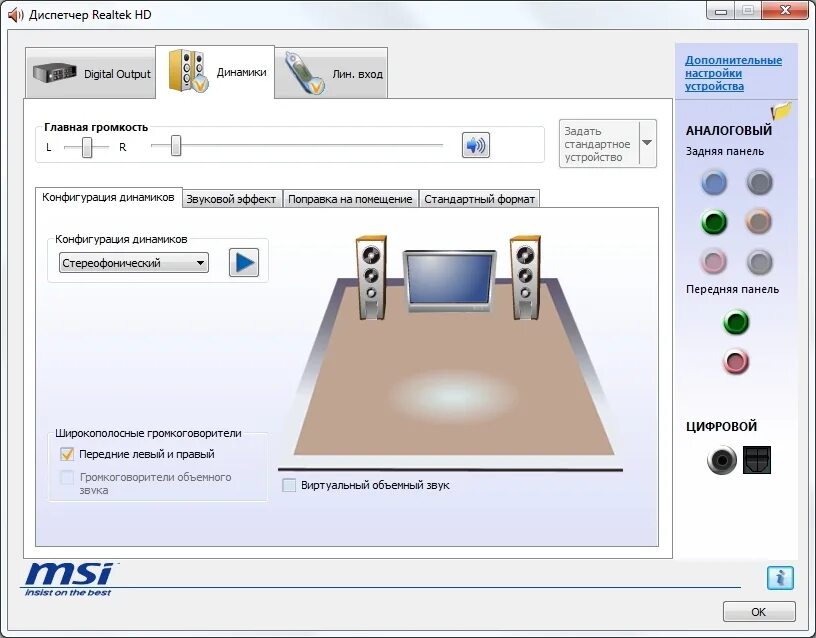Check Громкоговорители объемного звука
Image resolution: width=816 pixels, height=638 pixels.
click(67, 478)
